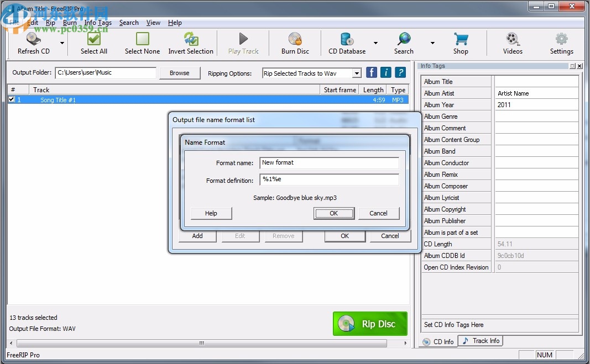Click the Refresh CD toolbar icon
590x364 pixels.
coord(33,43)
